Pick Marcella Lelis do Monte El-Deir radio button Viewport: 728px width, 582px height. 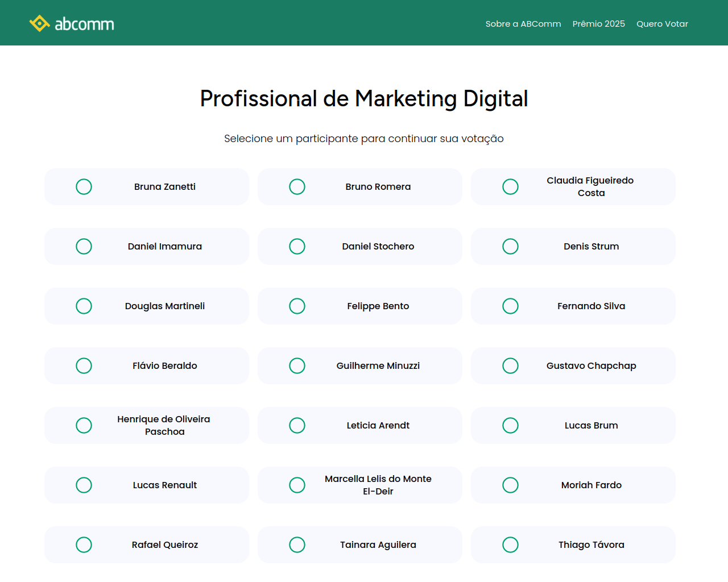[297, 485]
